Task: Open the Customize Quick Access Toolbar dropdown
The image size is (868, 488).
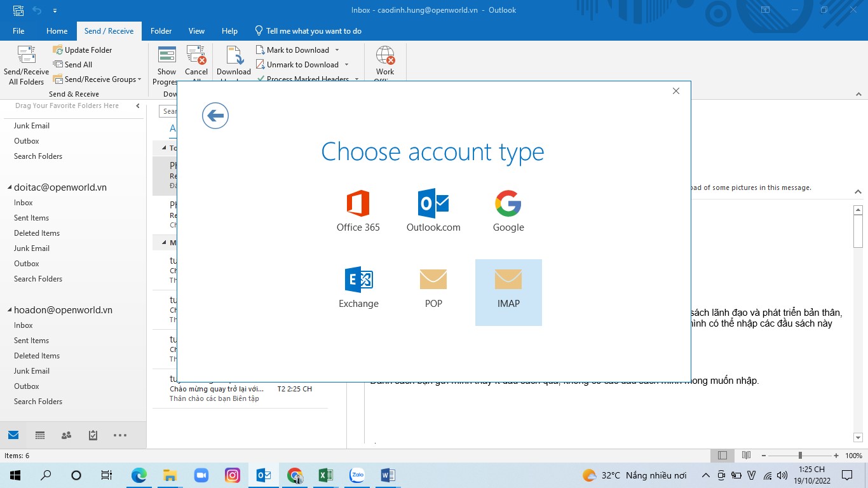Action: pos(55,10)
